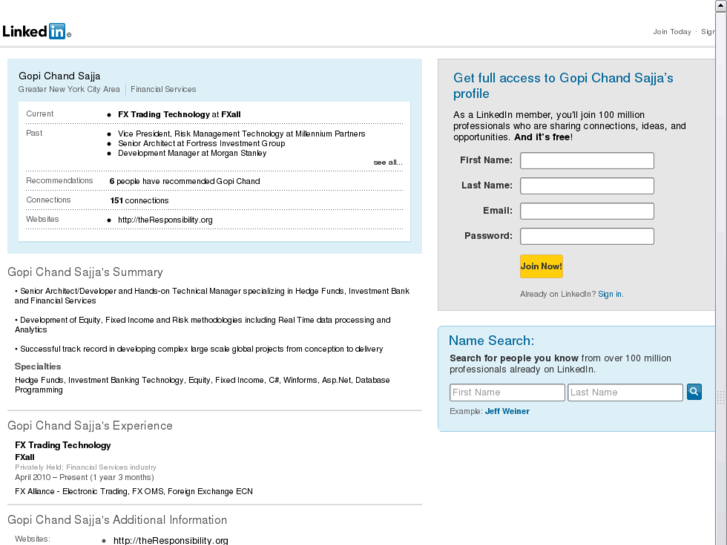Click '6 people have recommended Gopi Chand'
The height and width of the screenshot is (545, 727).
click(185, 181)
